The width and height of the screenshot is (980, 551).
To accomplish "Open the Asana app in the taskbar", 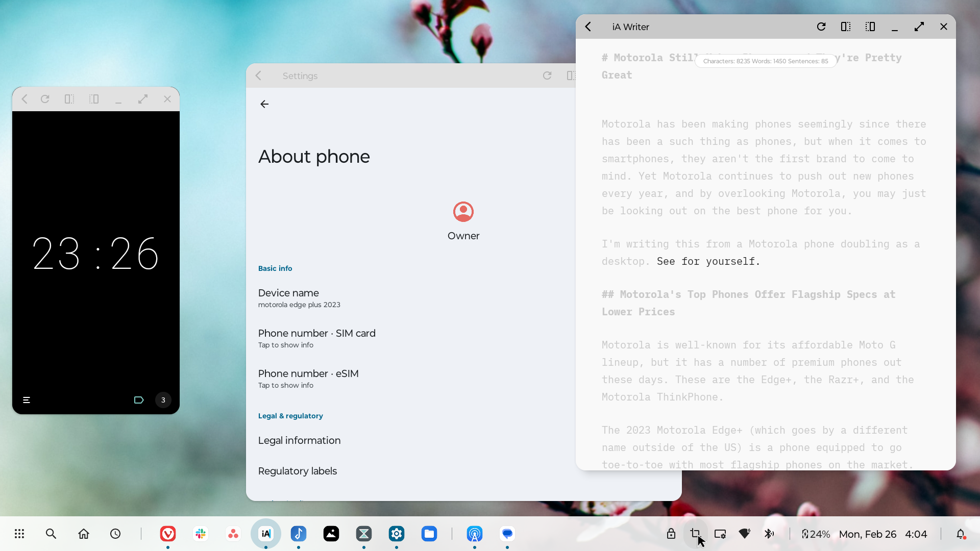I will (233, 534).
